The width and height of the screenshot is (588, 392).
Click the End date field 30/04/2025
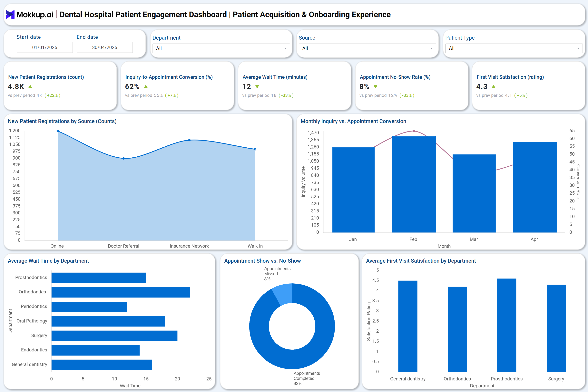105,47
